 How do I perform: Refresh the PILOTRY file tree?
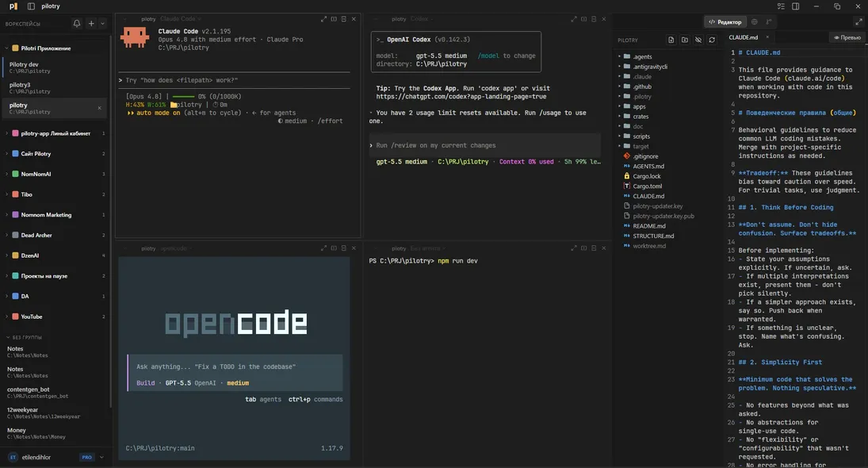tap(712, 40)
